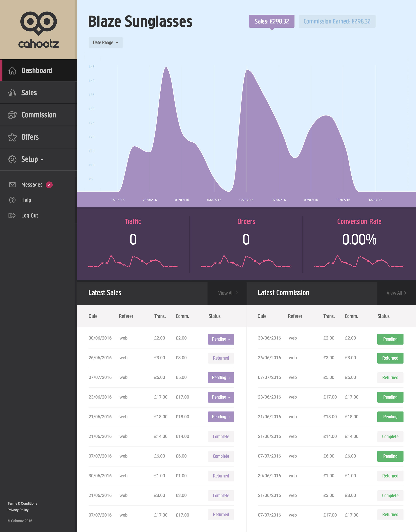Click the Commission money icon
This screenshot has height=532, width=416.
pyautogui.click(x=12, y=115)
